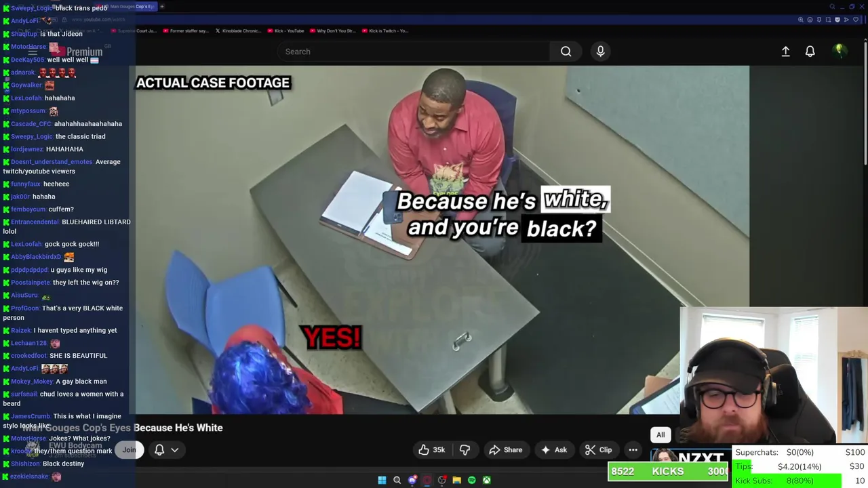Viewport: 868px width, 488px height.
Task: Open Xbox app from the taskbar
Action: point(487,480)
